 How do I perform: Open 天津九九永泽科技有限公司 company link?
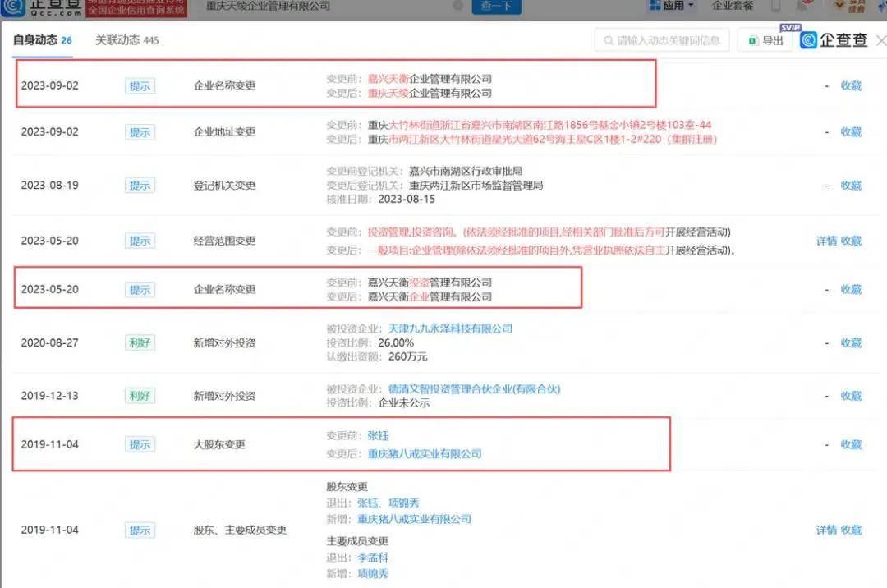pos(450,328)
